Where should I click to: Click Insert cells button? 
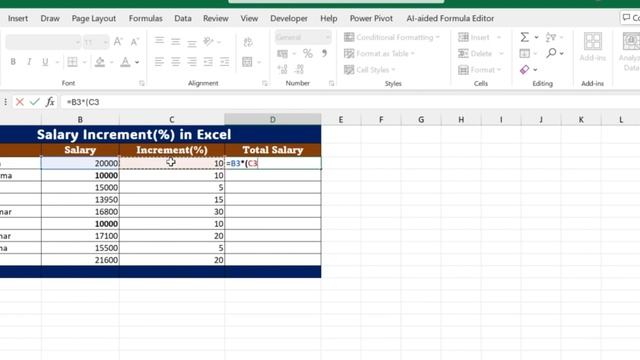[x=474, y=37]
